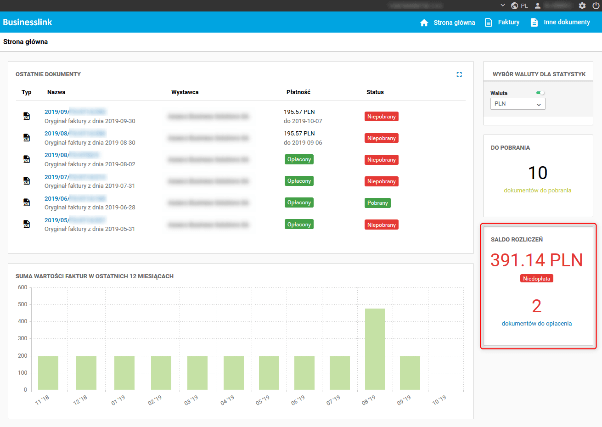Screen dimensions: 602x427
Task: Click the power logout icon
Action: [x=596, y=5]
